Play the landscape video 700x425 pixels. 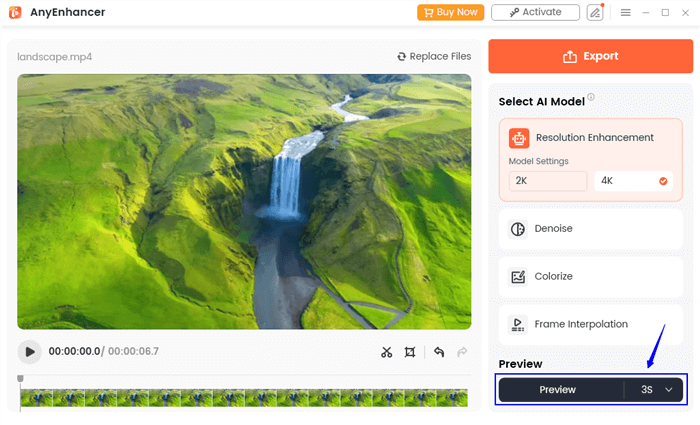30,352
